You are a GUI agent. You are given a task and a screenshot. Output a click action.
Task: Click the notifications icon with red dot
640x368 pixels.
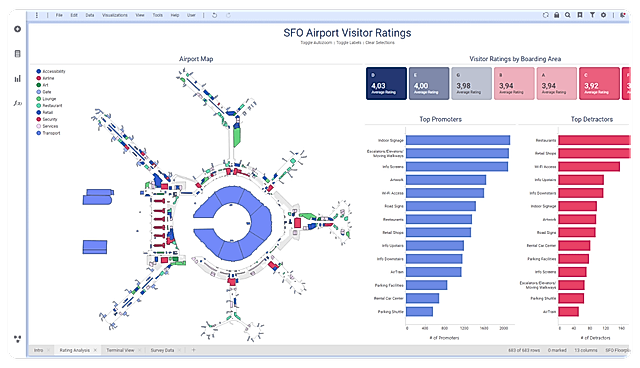click(x=622, y=15)
